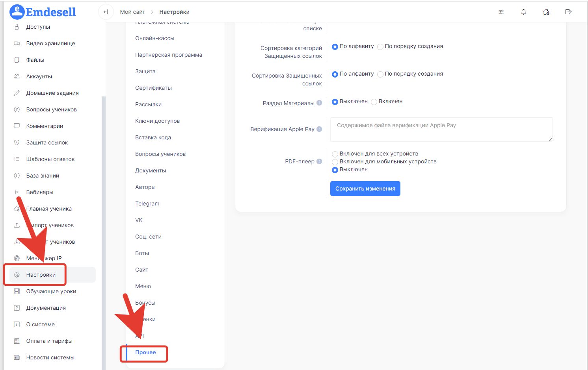Click the Apple Pay verification text field
Screen dimensions: 588x370
coord(441,129)
